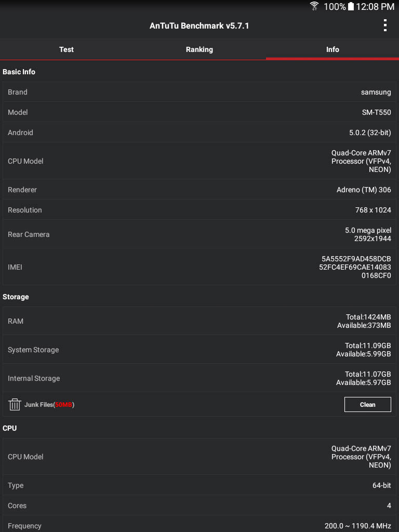The image size is (399, 532).
Task: Tap the battery icon in status bar
Action: (x=351, y=6)
